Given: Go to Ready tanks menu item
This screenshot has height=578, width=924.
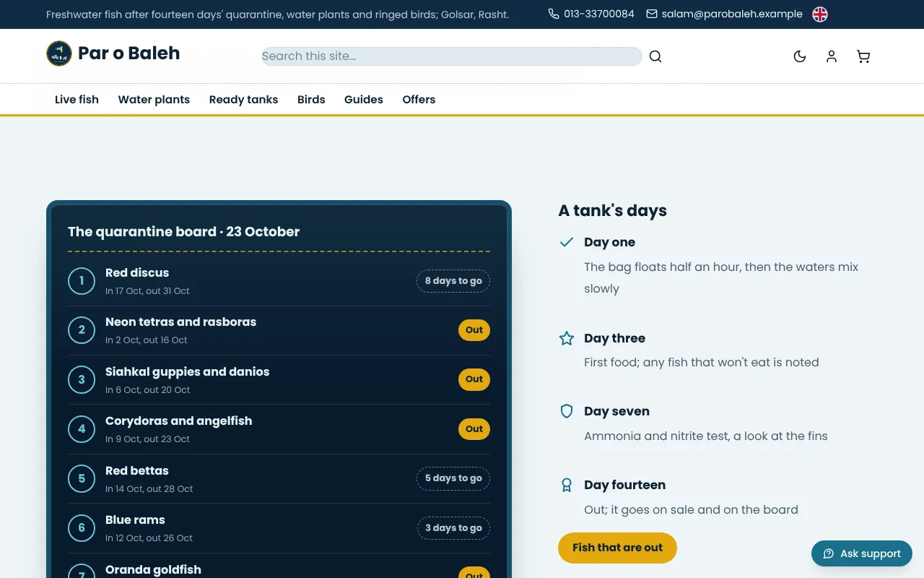Looking at the screenshot, I should click(243, 100).
